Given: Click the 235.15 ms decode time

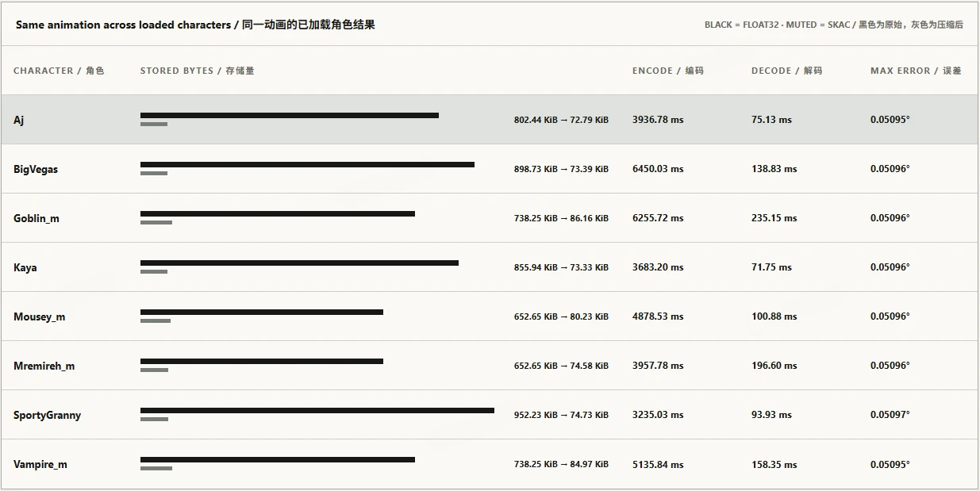Looking at the screenshot, I should (x=774, y=218).
